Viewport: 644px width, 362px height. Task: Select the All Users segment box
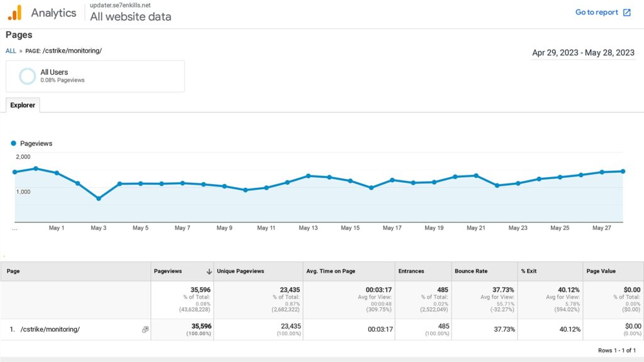pos(95,76)
